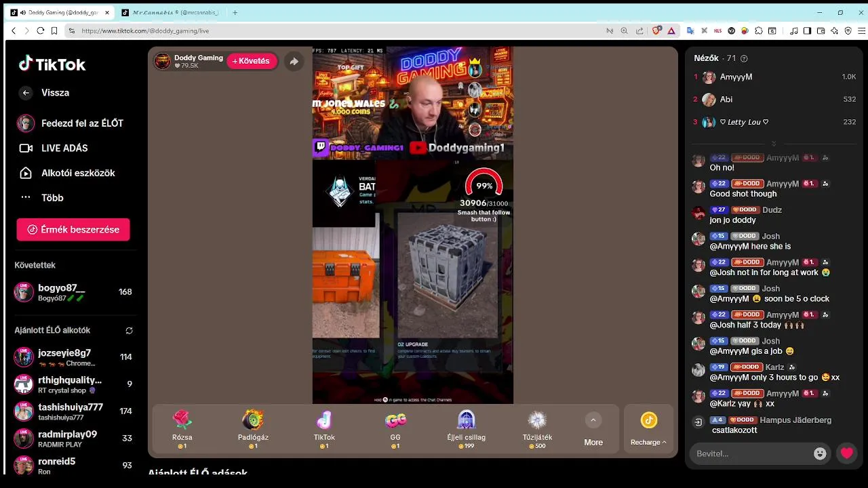
Task: Expand the top viewers list chevron
Action: 774,144
